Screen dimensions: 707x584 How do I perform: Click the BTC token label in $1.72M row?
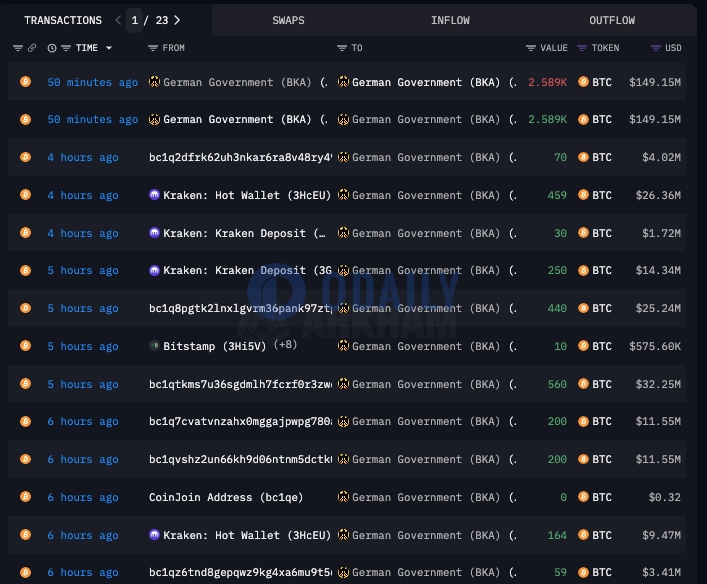pyautogui.click(x=602, y=233)
